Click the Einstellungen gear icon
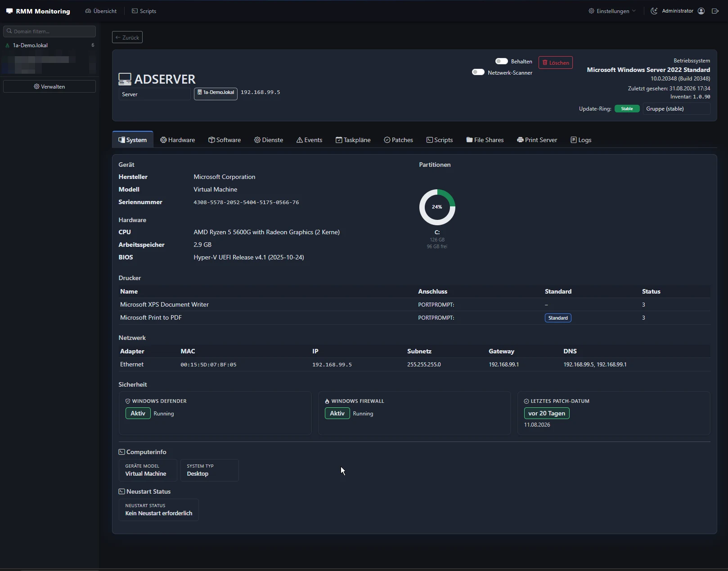The image size is (728, 571). click(x=591, y=11)
